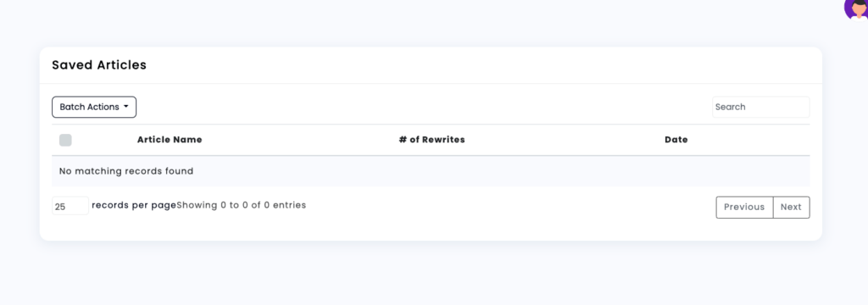The image size is (868, 305).
Task: Click the Saved Articles heading
Action: [99, 64]
